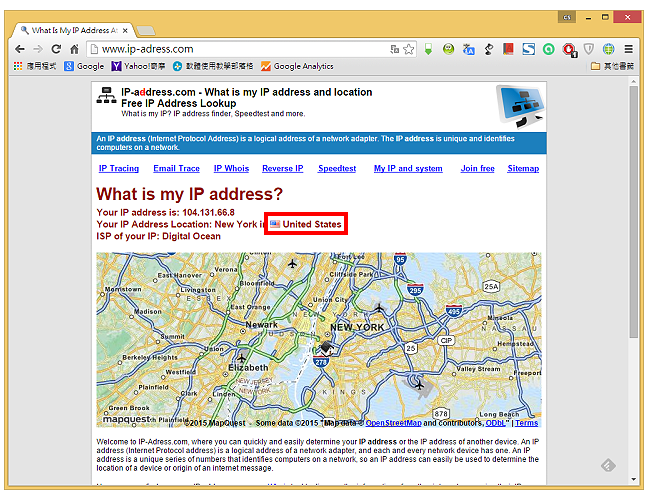Click the scrollbar down arrow
This screenshot has width=651, height=493.
(633, 479)
